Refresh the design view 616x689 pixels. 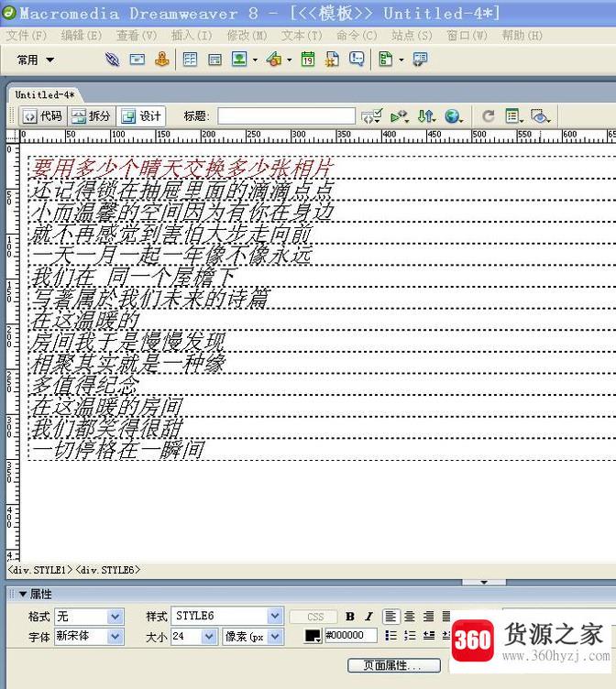pyautogui.click(x=488, y=116)
